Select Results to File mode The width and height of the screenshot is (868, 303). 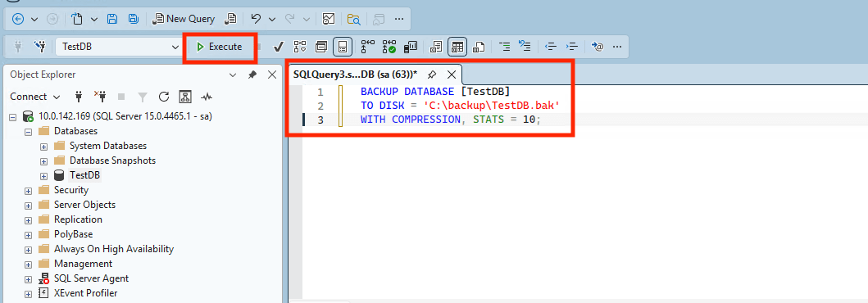[x=479, y=47]
